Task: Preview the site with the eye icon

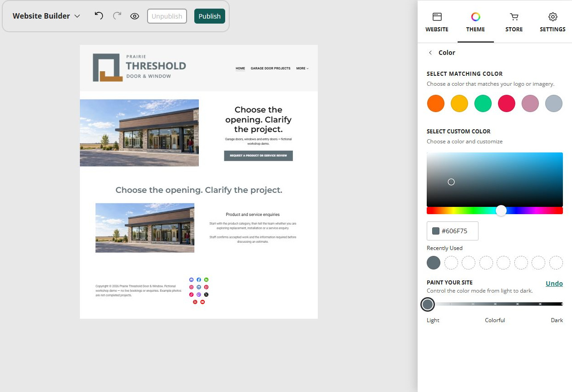Action: [134, 16]
